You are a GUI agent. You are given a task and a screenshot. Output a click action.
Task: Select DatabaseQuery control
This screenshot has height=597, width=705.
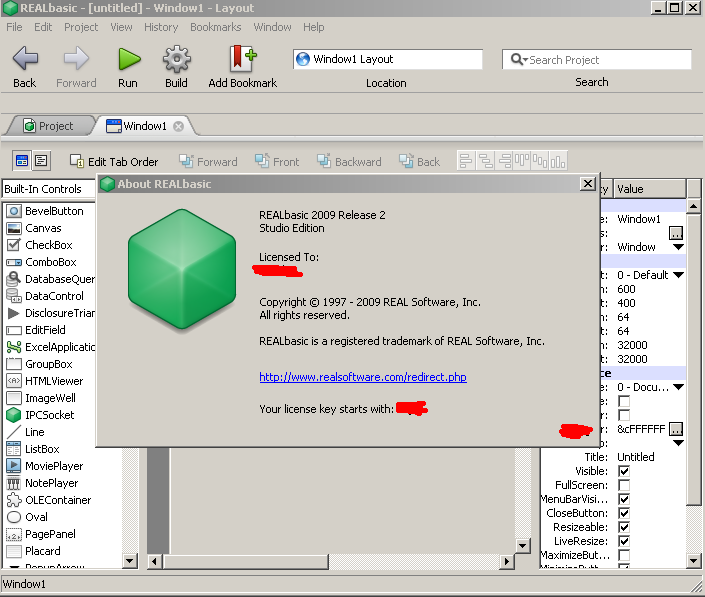(50, 279)
